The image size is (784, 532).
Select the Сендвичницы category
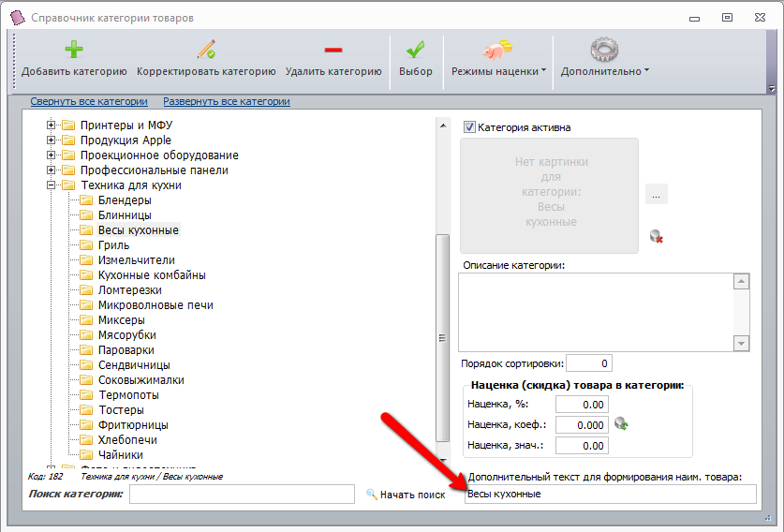(x=134, y=365)
